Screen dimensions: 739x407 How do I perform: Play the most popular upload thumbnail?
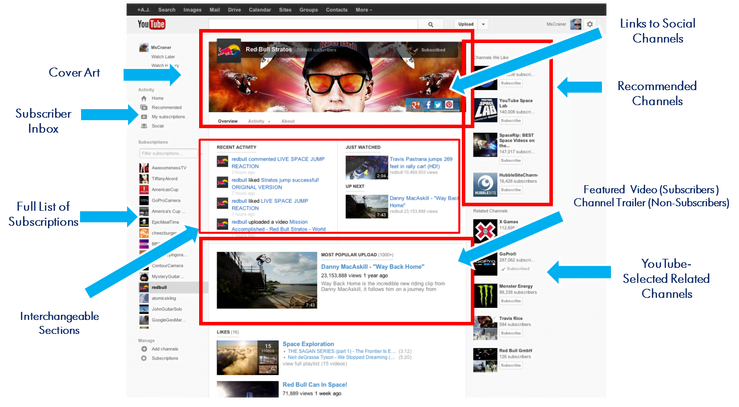tap(267, 280)
